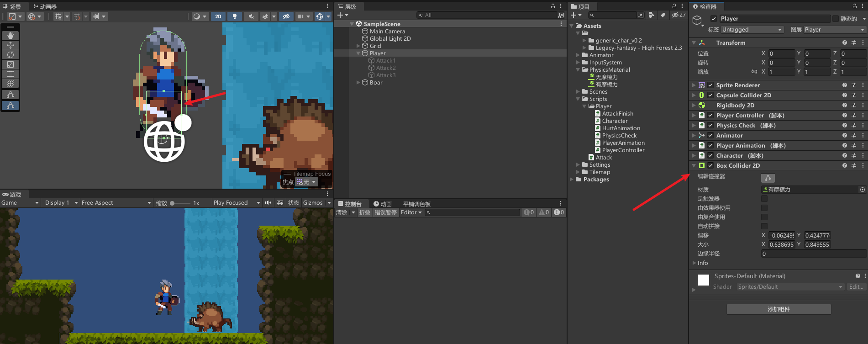This screenshot has height=344, width=868.
Task: Select the Move tool
Action: pos(11,45)
